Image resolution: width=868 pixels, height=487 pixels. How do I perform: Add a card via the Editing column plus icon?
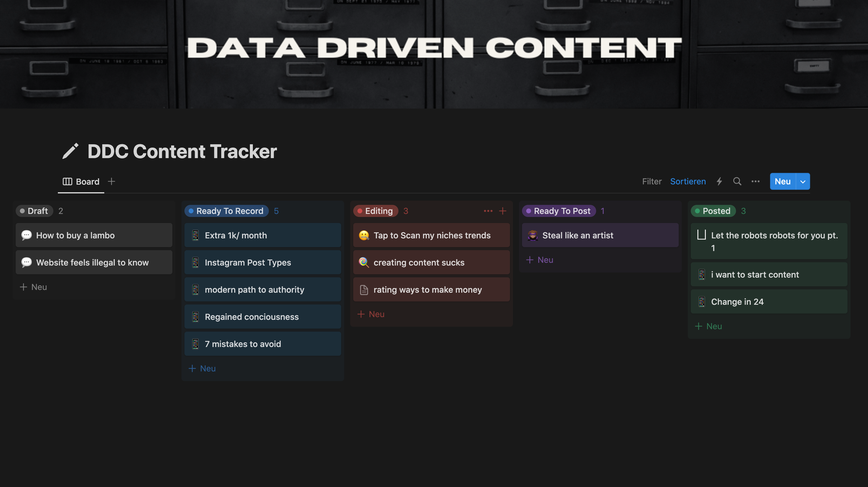click(x=502, y=211)
